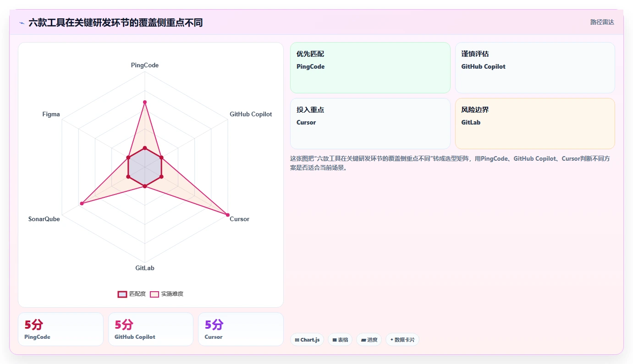Click the SonarQube 实施难度 data point
633x364 pixels.
pyautogui.click(x=82, y=203)
